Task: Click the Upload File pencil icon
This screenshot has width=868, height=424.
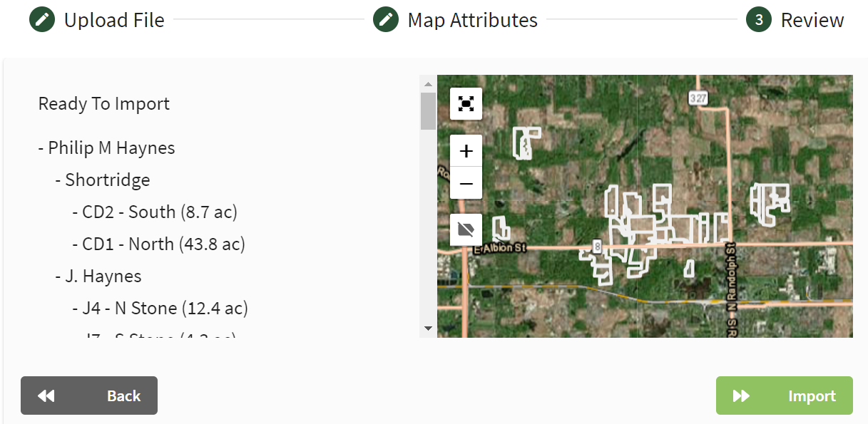Action: pos(42,20)
